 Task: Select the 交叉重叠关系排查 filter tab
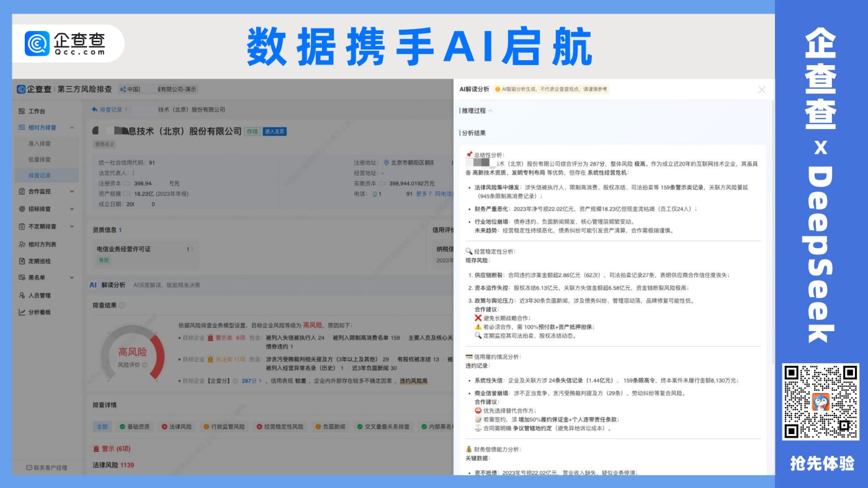pos(383,427)
